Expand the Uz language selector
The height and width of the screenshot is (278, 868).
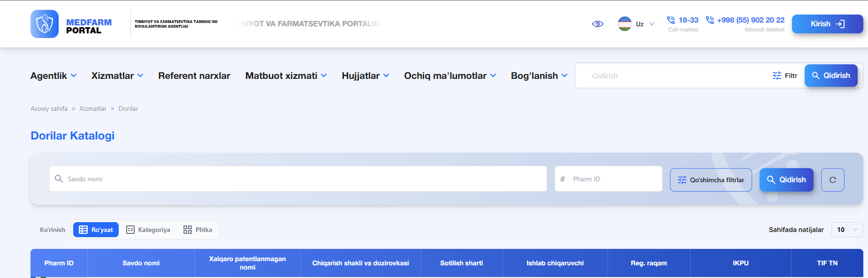[645, 24]
